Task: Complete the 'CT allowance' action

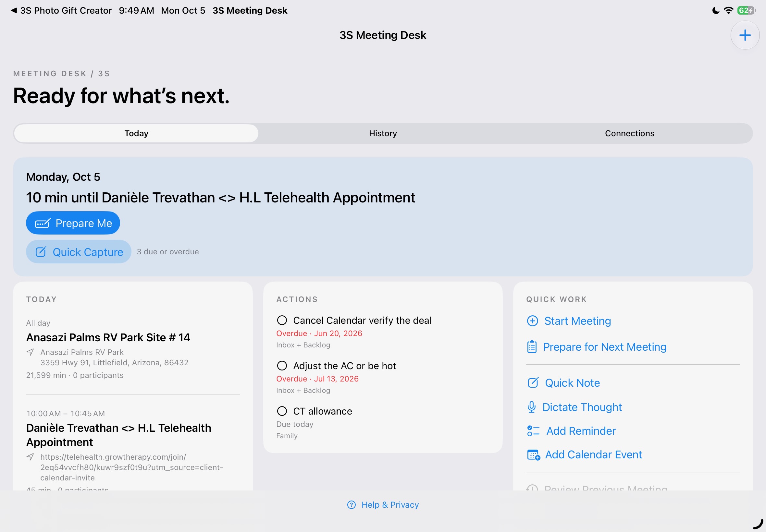Action: [282, 411]
